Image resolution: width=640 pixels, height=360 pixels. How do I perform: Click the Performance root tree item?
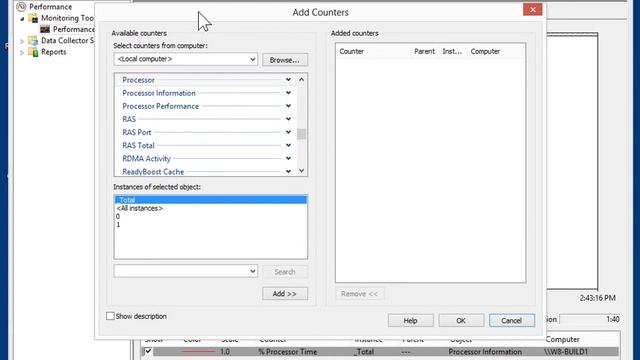point(51,7)
